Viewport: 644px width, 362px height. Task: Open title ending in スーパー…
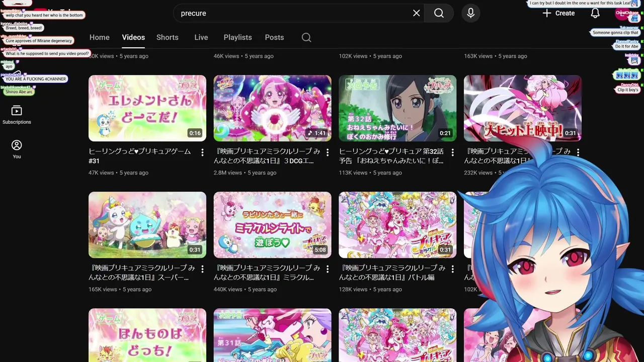tap(142, 273)
